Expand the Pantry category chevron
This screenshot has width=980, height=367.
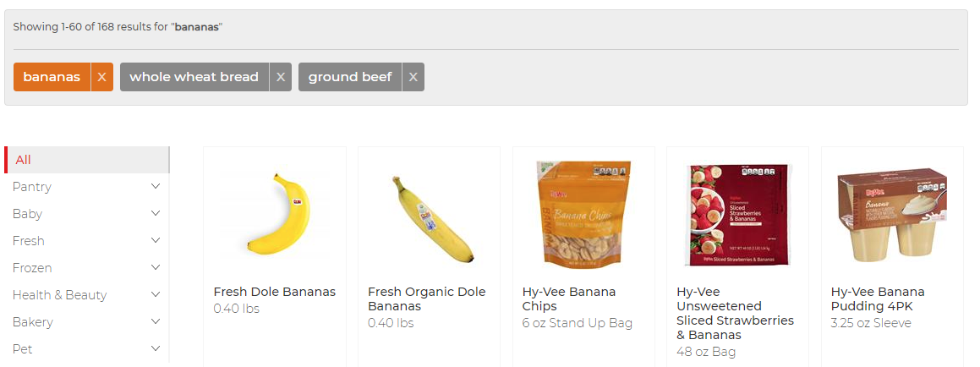(x=156, y=187)
